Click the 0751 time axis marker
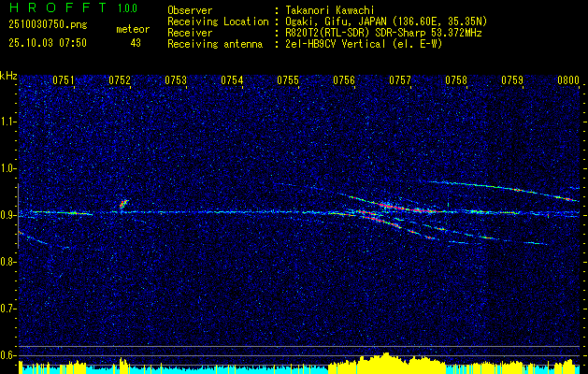Image resolution: width=588 pixels, height=374 pixels. coord(63,80)
